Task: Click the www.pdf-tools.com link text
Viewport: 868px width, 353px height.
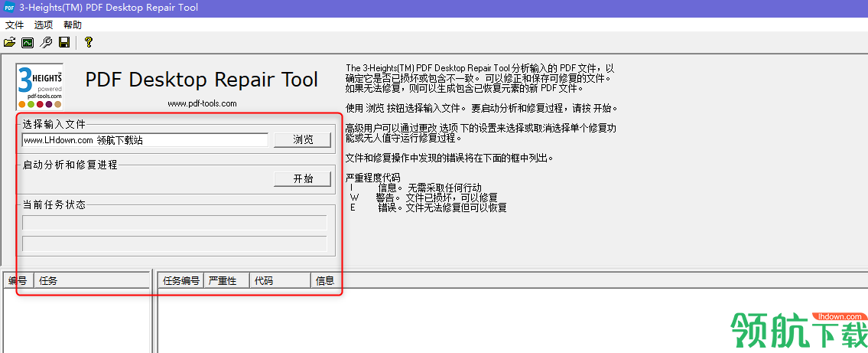Action: (x=202, y=103)
